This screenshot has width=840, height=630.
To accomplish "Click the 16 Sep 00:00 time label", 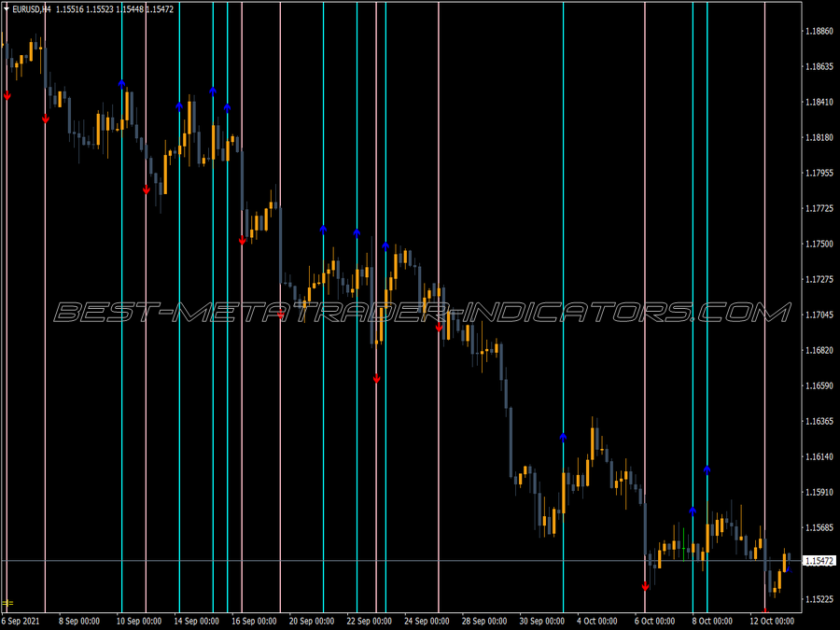I will pyautogui.click(x=254, y=621).
